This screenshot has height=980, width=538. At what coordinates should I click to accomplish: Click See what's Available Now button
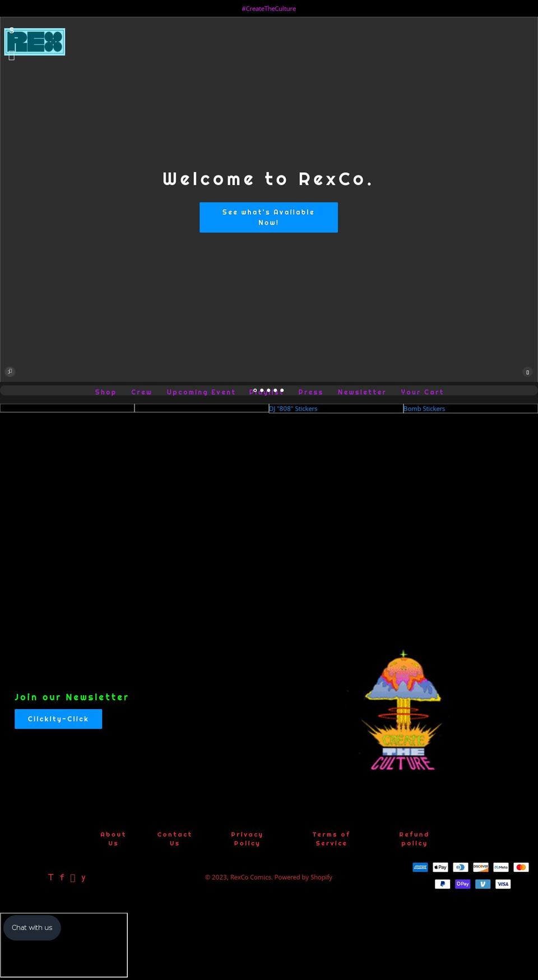[x=268, y=218]
